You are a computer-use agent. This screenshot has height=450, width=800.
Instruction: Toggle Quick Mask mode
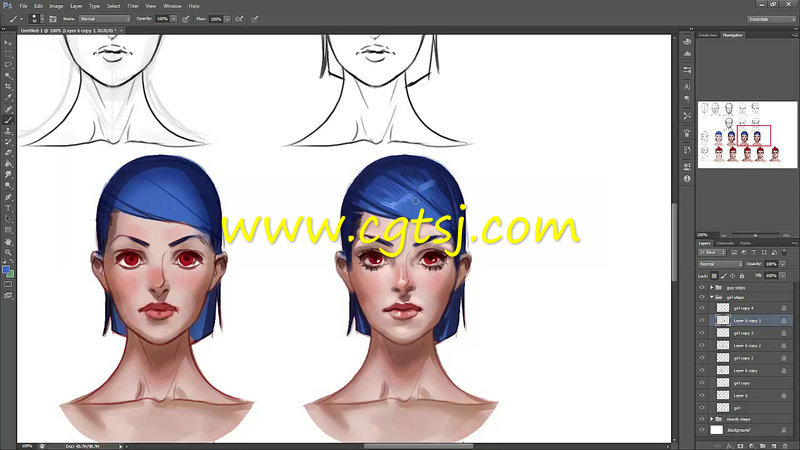pos(8,284)
